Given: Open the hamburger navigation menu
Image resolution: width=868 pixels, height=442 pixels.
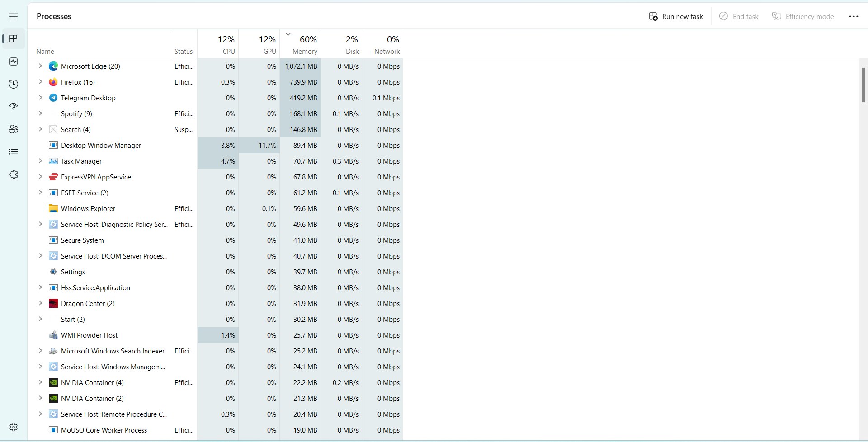Looking at the screenshot, I should 14,16.
